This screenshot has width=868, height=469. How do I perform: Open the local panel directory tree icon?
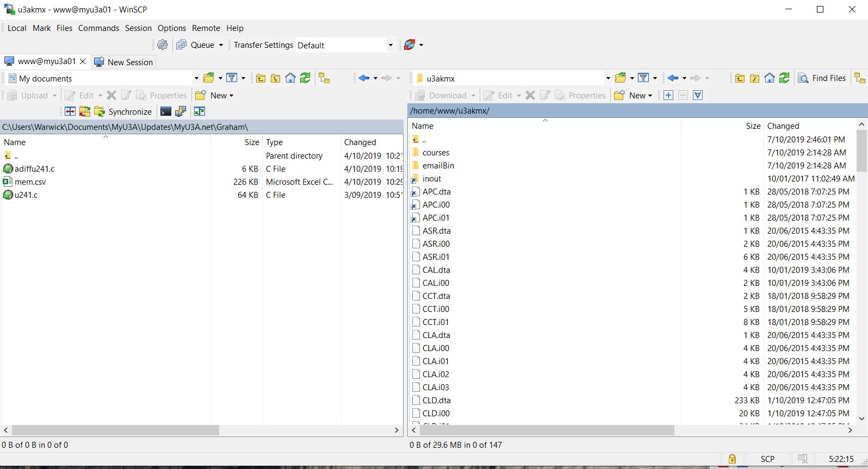point(324,78)
